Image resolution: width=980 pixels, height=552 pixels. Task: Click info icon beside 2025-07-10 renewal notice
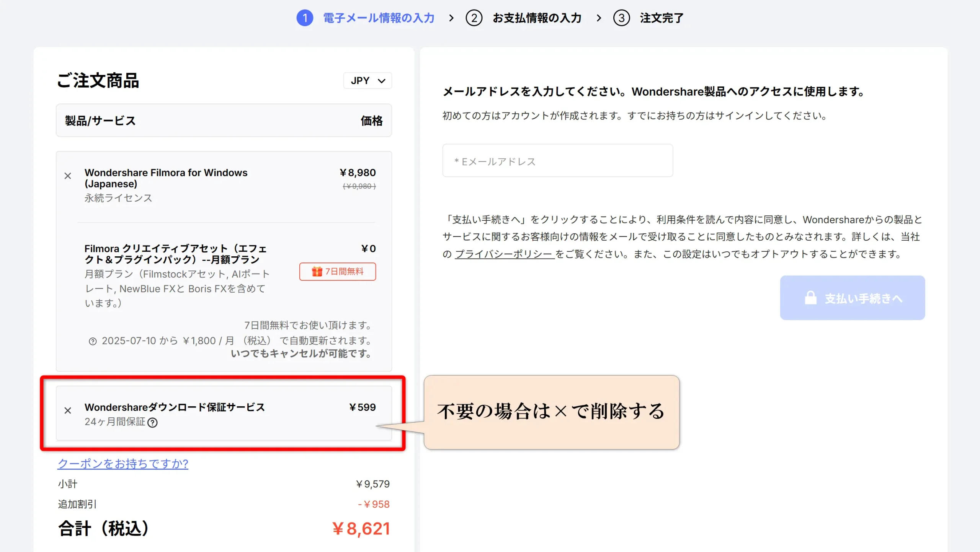[x=93, y=341]
